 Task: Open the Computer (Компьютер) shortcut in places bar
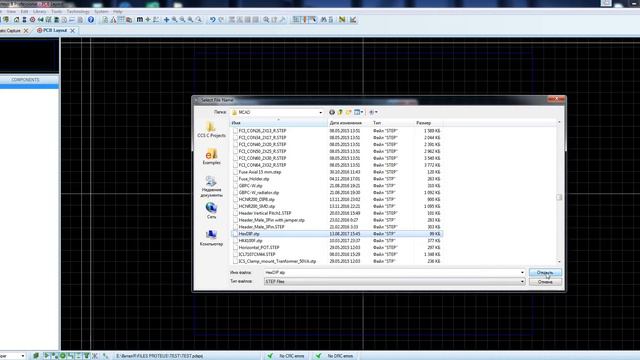(211, 238)
